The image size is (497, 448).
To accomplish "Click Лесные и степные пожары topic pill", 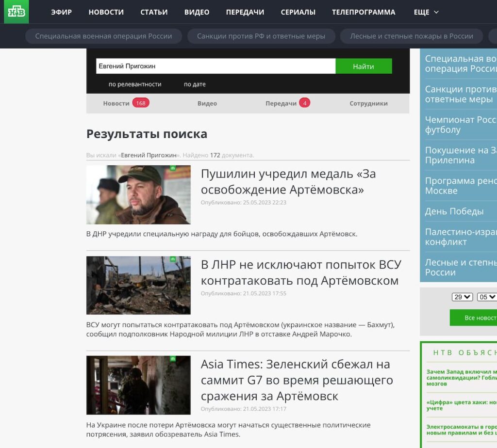I will (411, 36).
